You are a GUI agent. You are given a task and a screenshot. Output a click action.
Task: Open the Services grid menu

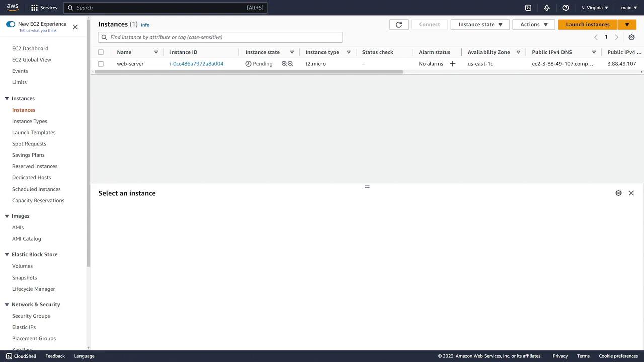point(44,8)
